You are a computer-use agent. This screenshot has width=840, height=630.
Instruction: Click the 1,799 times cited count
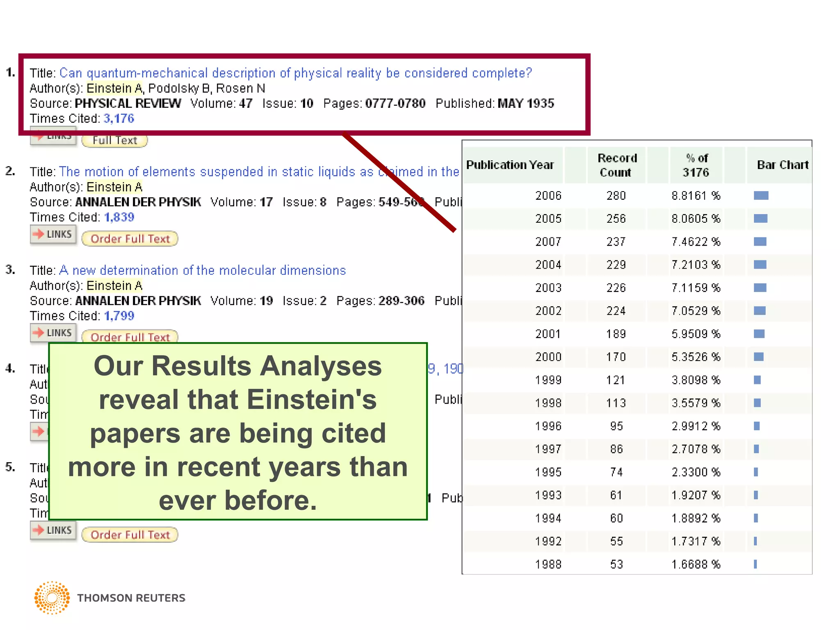(x=119, y=316)
